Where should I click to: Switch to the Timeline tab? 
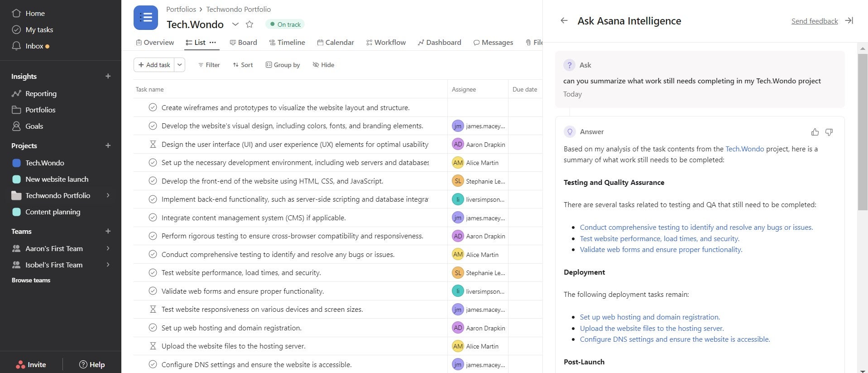point(287,42)
